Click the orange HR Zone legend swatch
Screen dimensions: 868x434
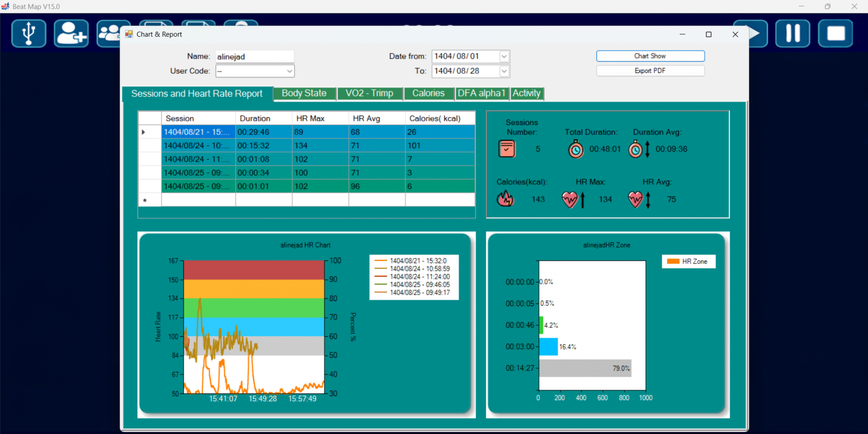point(673,261)
